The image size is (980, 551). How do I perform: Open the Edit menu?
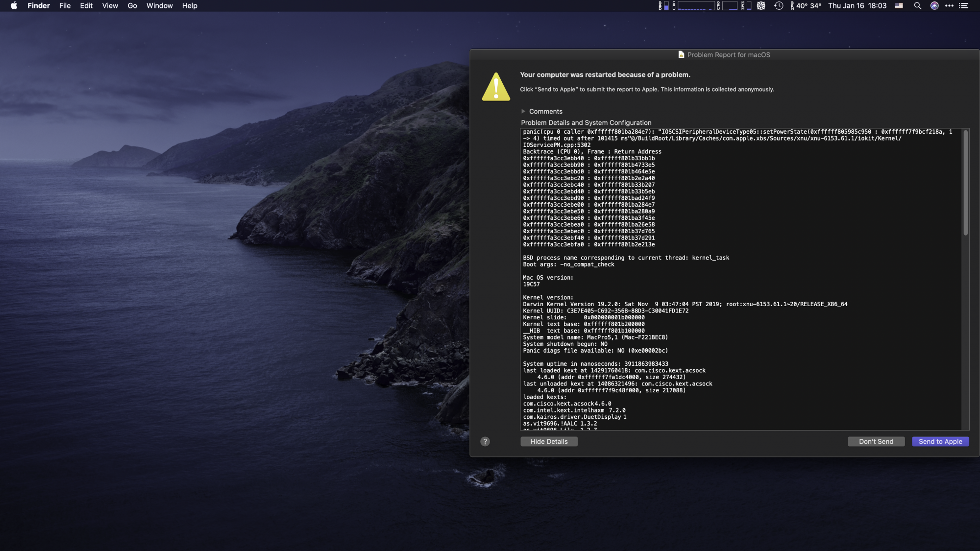pyautogui.click(x=86, y=6)
